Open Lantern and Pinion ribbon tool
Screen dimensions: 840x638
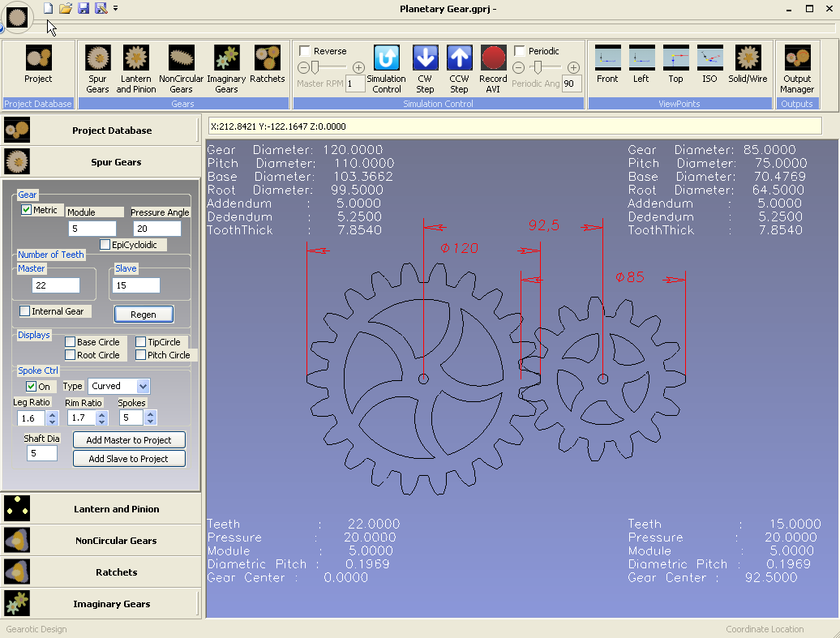[136, 69]
